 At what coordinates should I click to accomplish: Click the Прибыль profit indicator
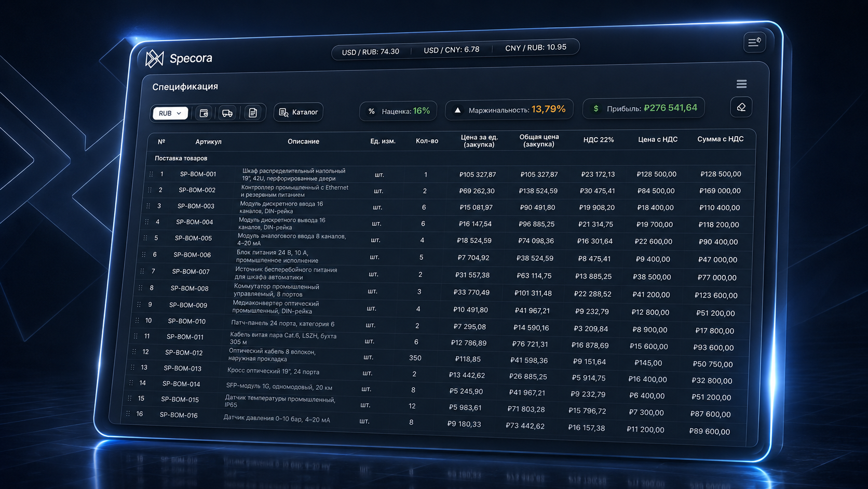point(644,108)
